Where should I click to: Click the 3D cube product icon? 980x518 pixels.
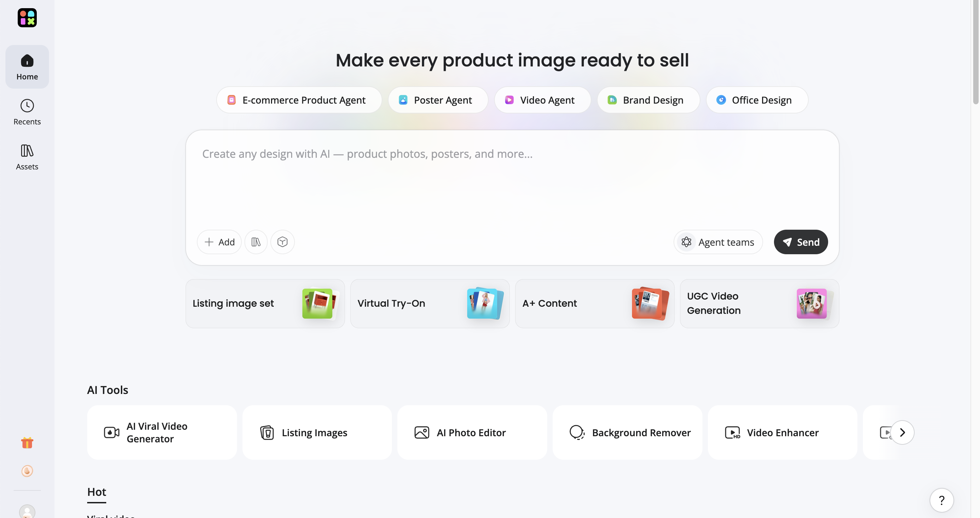(282, 242)
